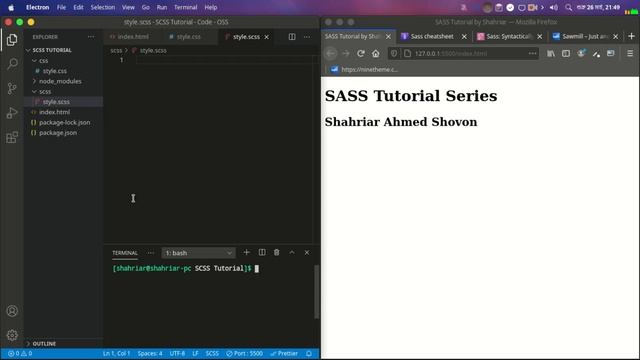Open Manage settings gear in VS Code
This screenshot has height=360, width=640.
[12, 335]
